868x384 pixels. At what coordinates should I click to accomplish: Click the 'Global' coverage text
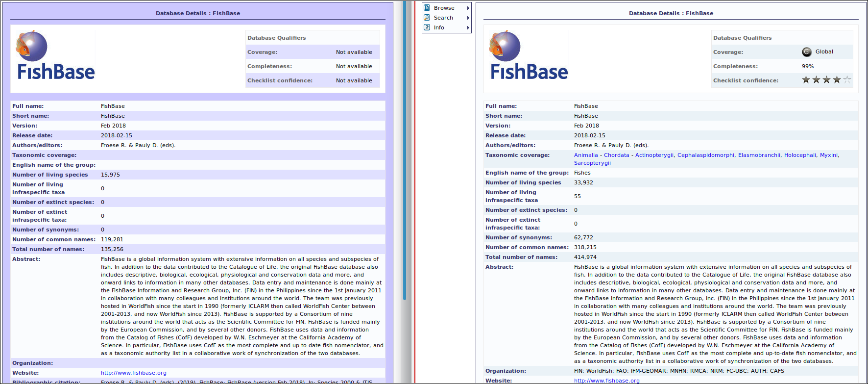[824, 51]
